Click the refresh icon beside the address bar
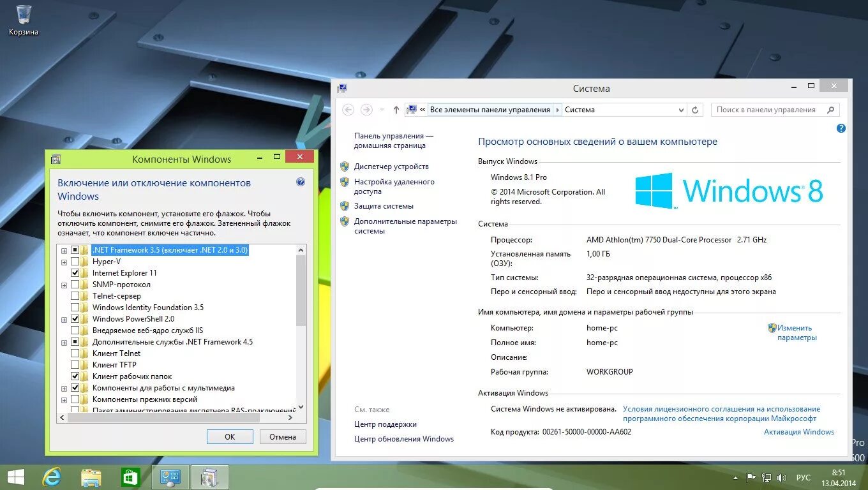Screen dimensions: 868x490 pos(696,110)
